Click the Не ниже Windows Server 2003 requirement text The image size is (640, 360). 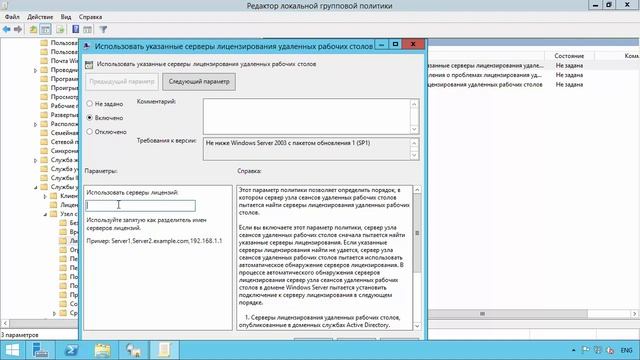click(288, 143)
